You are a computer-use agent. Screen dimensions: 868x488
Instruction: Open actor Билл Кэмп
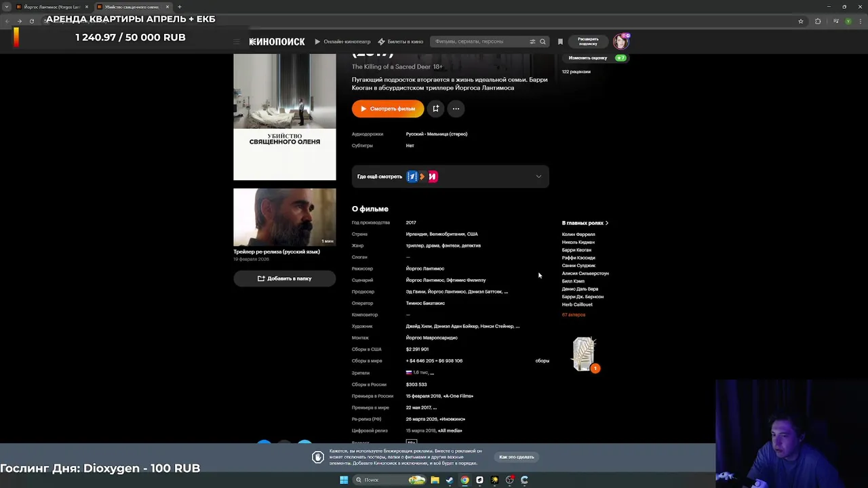click(x=573, y=281)
